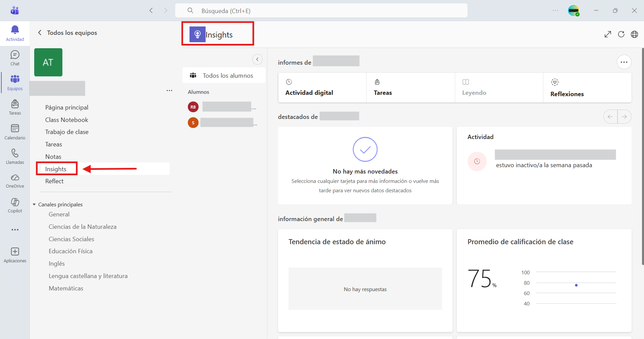Open OneDrive in the sidebar
This screenshot has height=339, width=644.
pyautogui.click(x=15, y=181)
